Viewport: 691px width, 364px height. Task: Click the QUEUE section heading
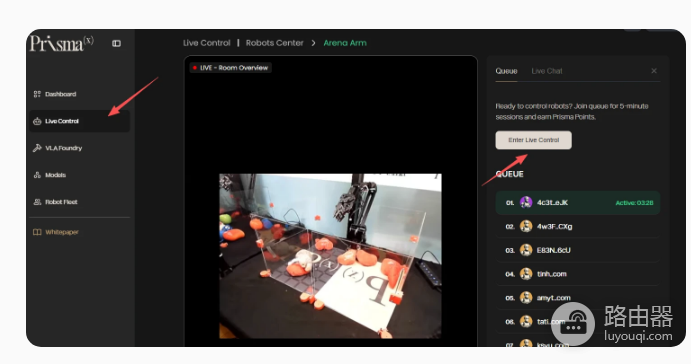[509, 175]
